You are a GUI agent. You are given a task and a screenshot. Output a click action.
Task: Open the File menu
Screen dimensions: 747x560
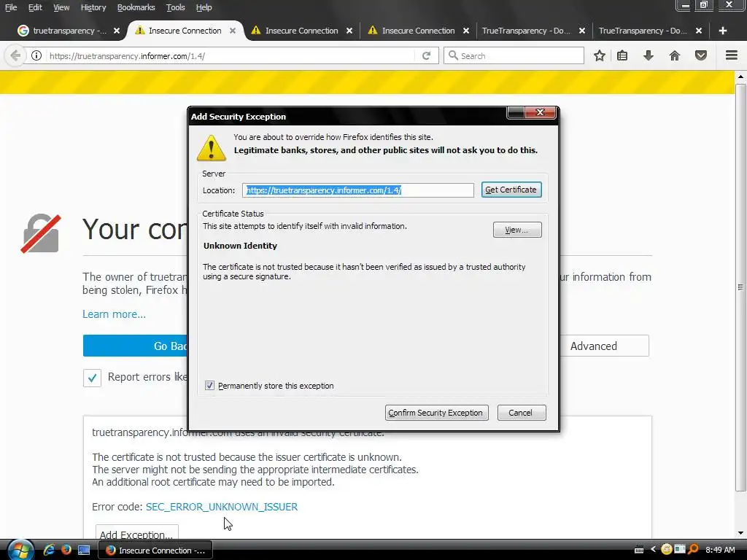[x=10, y=7]
